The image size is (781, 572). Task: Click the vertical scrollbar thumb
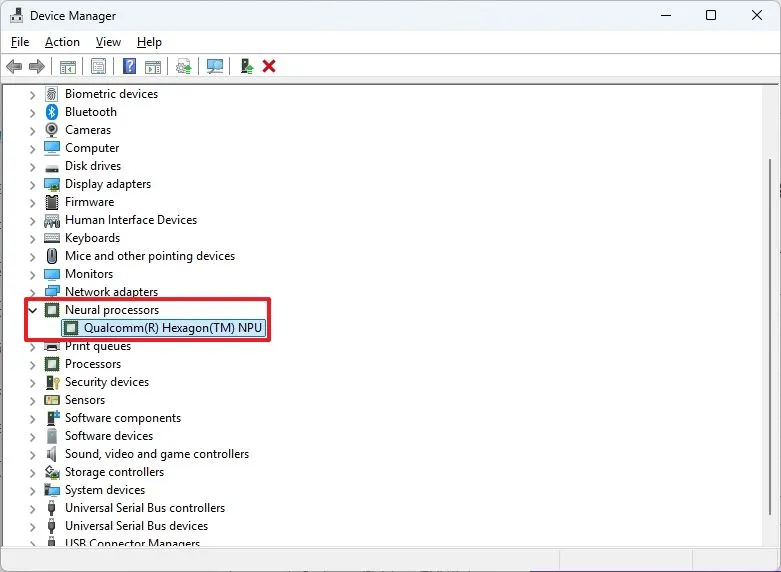pos(772,336)
